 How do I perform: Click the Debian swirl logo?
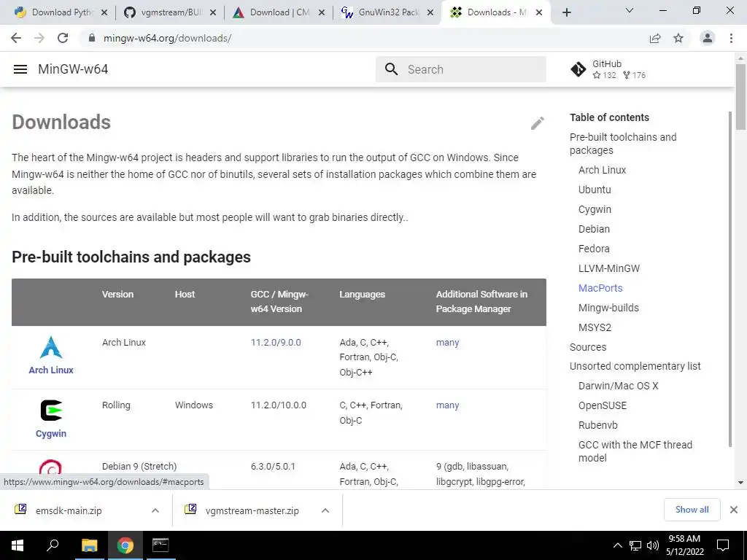50,467
